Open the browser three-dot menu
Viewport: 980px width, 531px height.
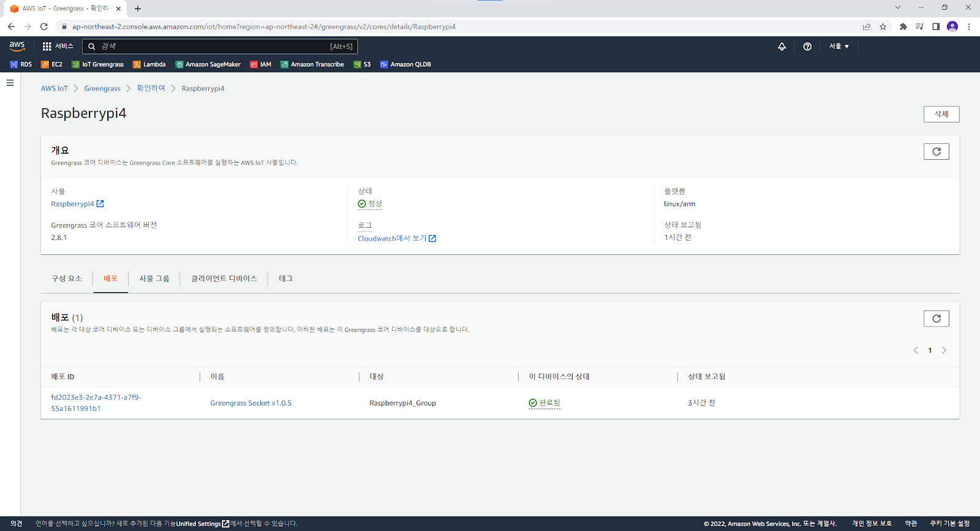[968, 26]
